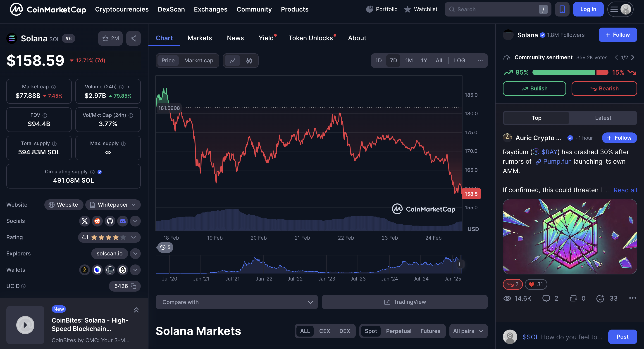644x349 pixels.
Task: Switch feed to Latest tab
Action: point(603,118)
